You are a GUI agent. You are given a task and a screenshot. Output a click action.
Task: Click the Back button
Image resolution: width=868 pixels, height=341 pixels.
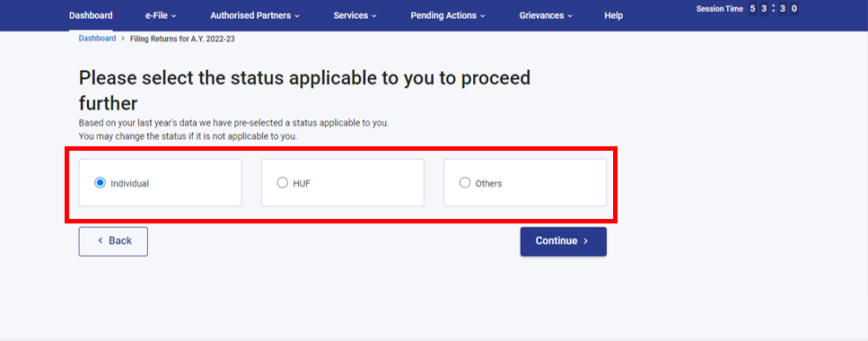pos(113,241)
